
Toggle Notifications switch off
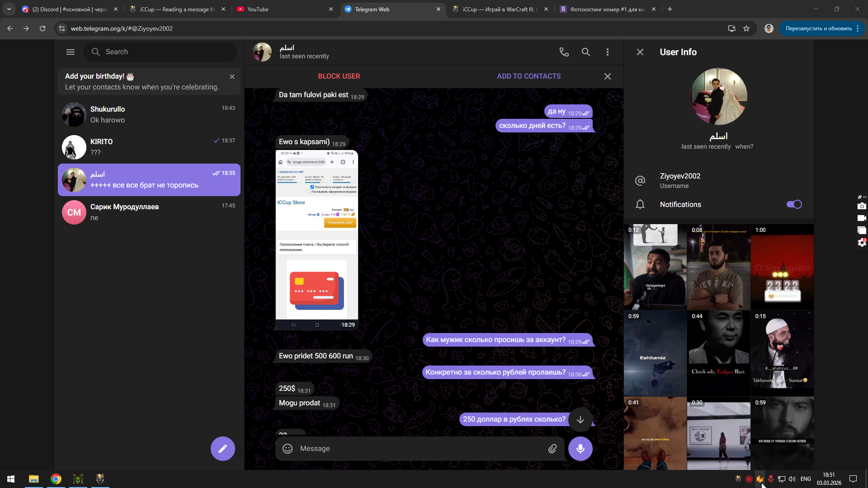coord(794,204)
